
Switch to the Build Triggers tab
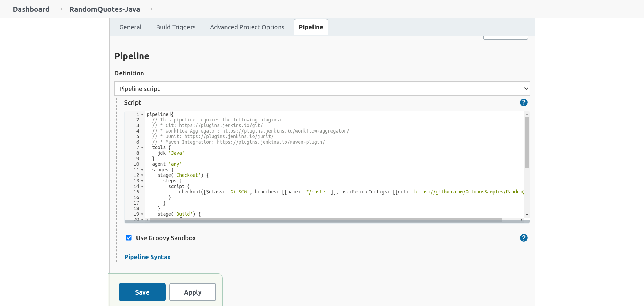176,27
